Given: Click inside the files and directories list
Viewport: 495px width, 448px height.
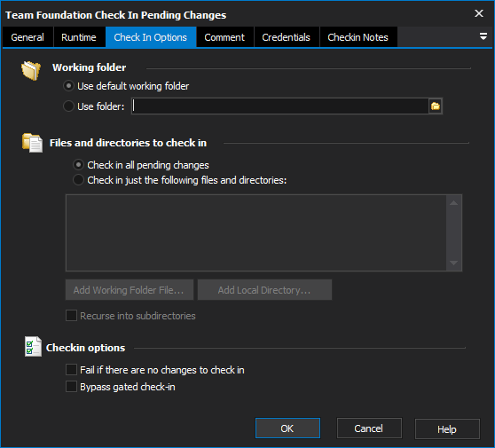Looking at the screenshot, I should coord(256,232).
